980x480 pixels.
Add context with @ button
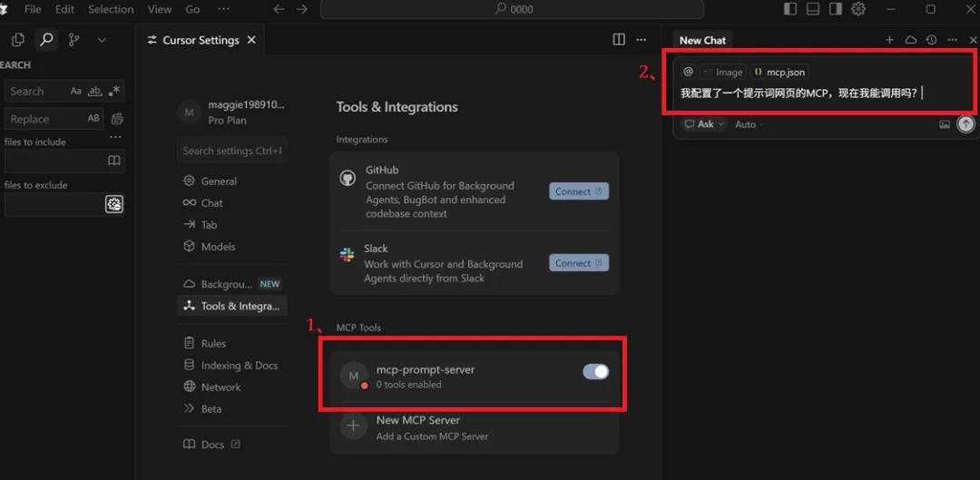688,72
